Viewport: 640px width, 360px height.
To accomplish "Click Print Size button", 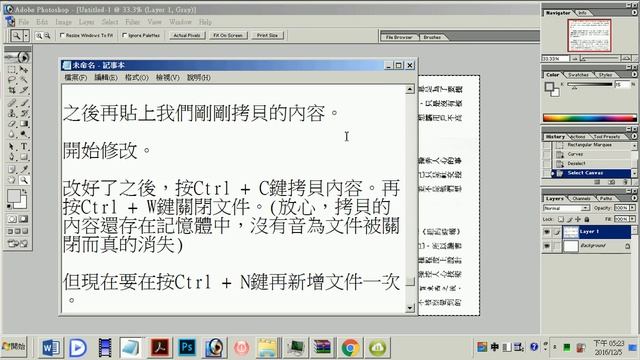I will click(267, 36).
